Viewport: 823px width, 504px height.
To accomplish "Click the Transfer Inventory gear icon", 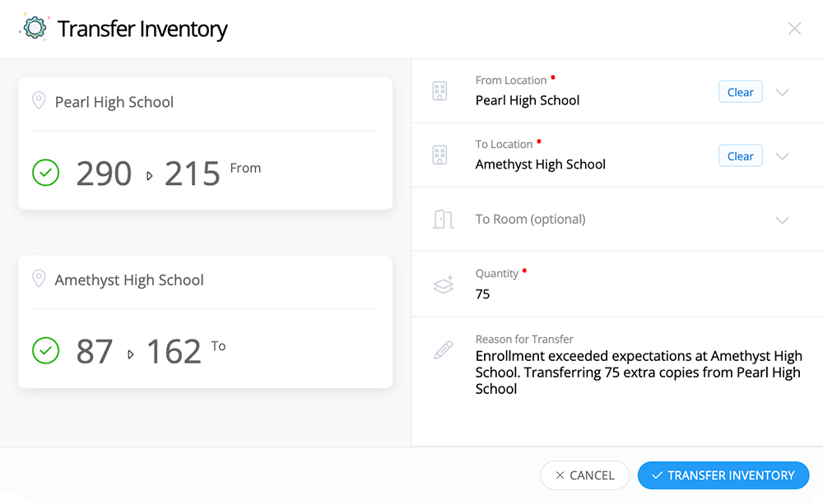I will point(34,27).
